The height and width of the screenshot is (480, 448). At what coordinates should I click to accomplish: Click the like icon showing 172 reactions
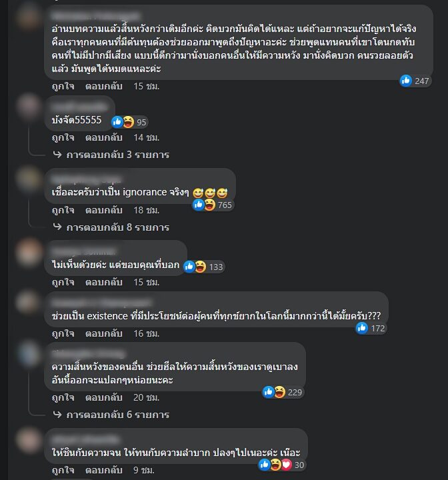point(361,328)
